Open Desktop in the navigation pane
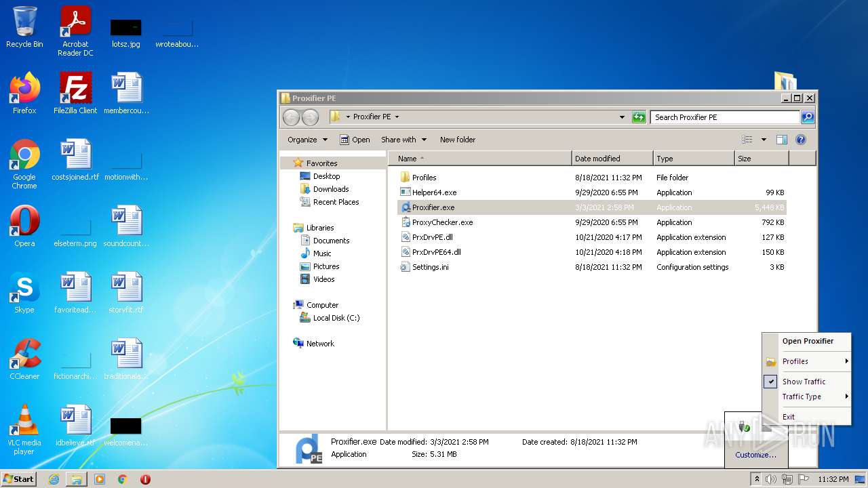Image resolution: width=868 pixels, height=488 pixels. (x=326, y=176)
